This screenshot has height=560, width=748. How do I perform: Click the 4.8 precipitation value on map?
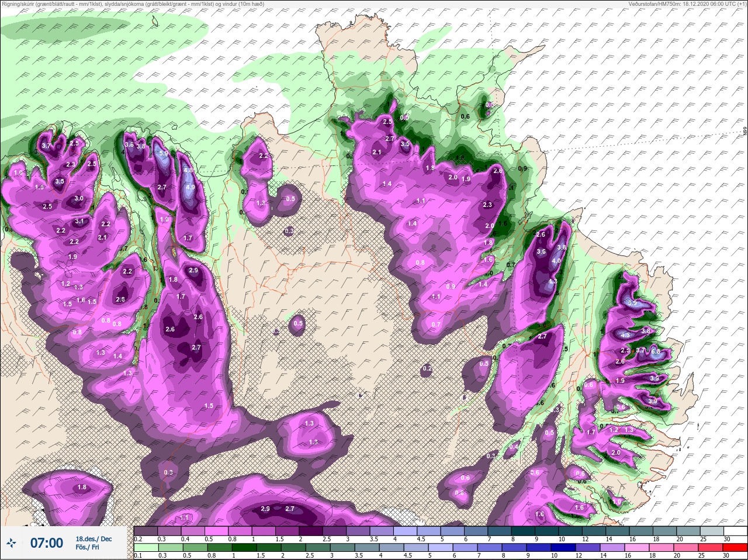pyautogui.click(x=188, y=171)
